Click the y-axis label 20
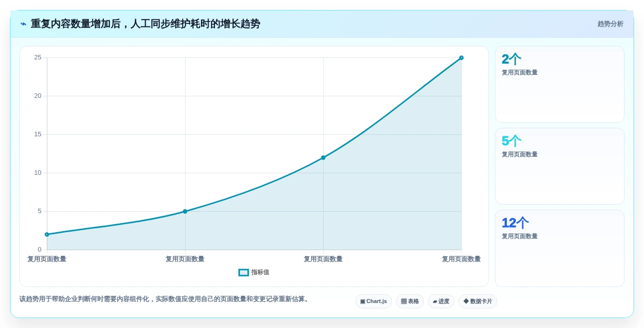The image size is (644, 328). point(38,96)
